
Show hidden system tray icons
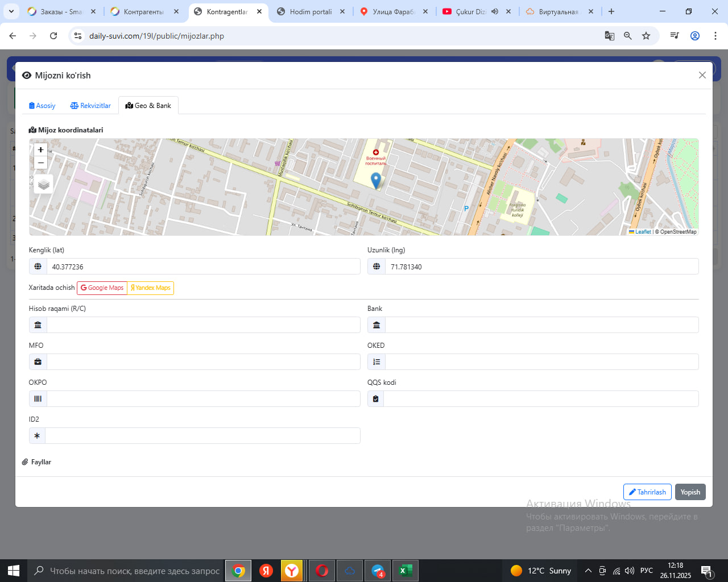pos(588,571)
